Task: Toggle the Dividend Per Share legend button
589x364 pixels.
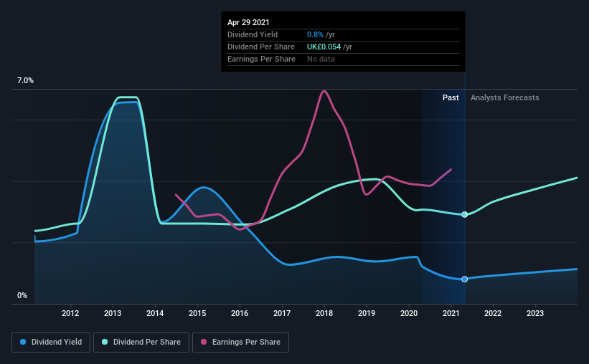Action: pyautogui.click(x=141, y=343)
